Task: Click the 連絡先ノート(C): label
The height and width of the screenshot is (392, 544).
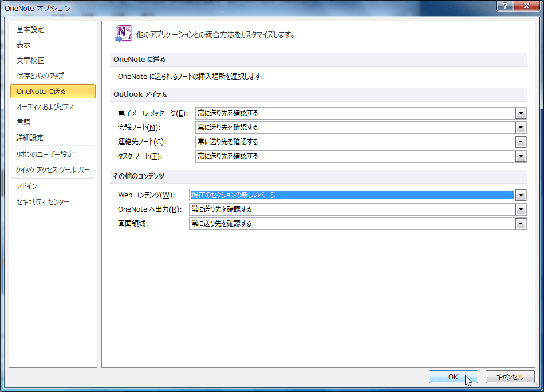Action: (x=142, y=142)
